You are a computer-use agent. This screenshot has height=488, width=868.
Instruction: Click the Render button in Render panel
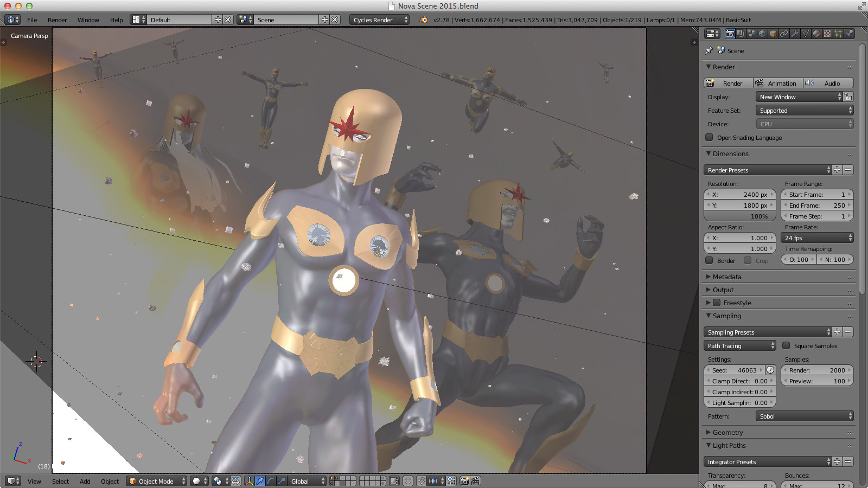tap(729, 83)
